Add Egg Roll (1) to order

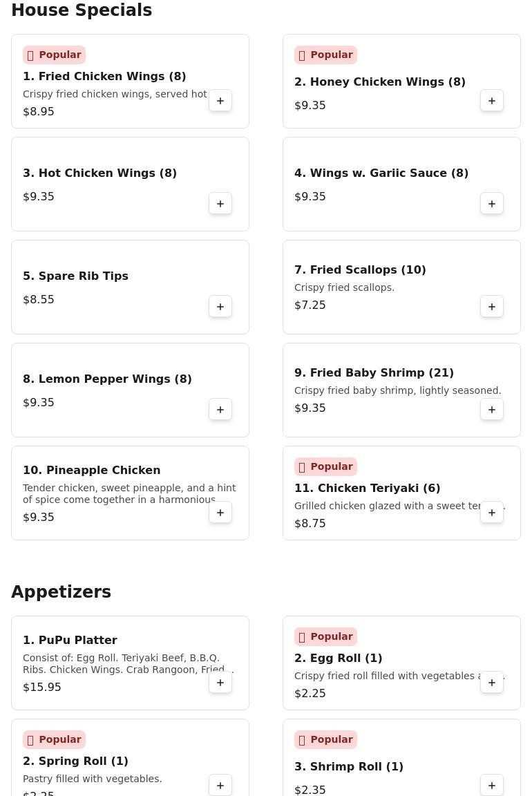tap(492, 683)
